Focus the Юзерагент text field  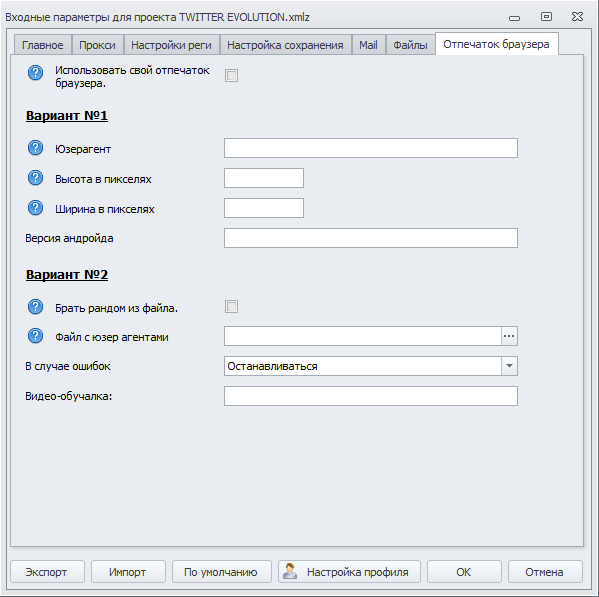point(371,148)
